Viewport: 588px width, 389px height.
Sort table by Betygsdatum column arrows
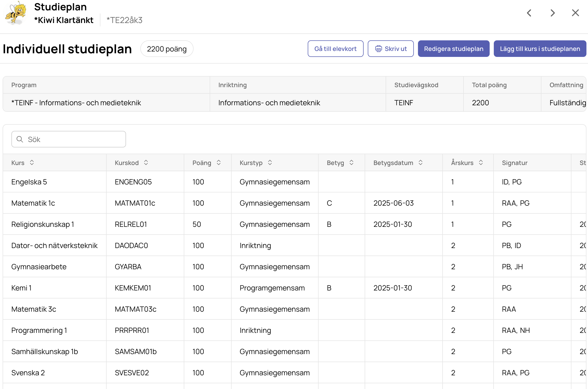421,162
